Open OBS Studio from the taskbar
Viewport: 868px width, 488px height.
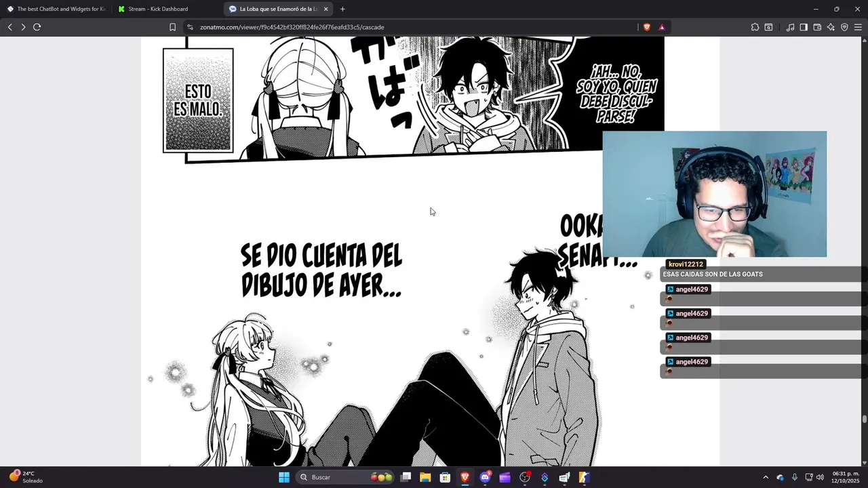pyautogui.click(x=525, y=477)
